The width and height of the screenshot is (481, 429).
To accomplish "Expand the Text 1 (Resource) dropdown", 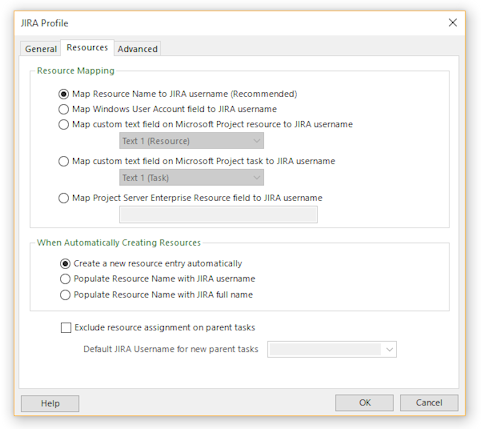I will (191, 141).
